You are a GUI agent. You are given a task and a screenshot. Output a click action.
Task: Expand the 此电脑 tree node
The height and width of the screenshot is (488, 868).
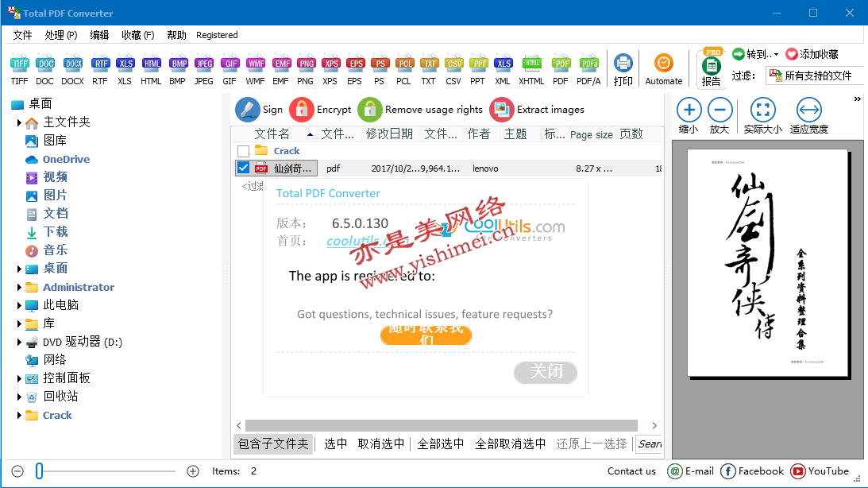(19, 305)
